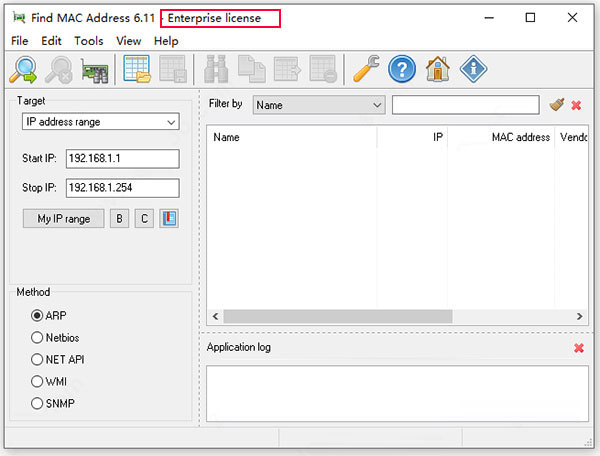This screenshot has height=456, width=600.
Task: Open the Target IP address range dropdown
Action: coord(101,122)
